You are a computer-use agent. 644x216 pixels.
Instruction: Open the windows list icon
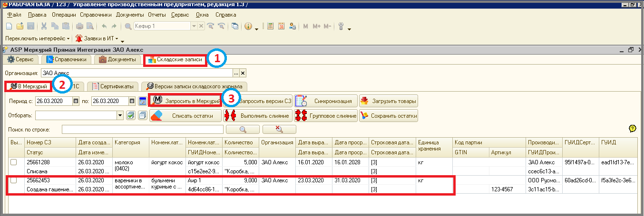coord(234,27)
